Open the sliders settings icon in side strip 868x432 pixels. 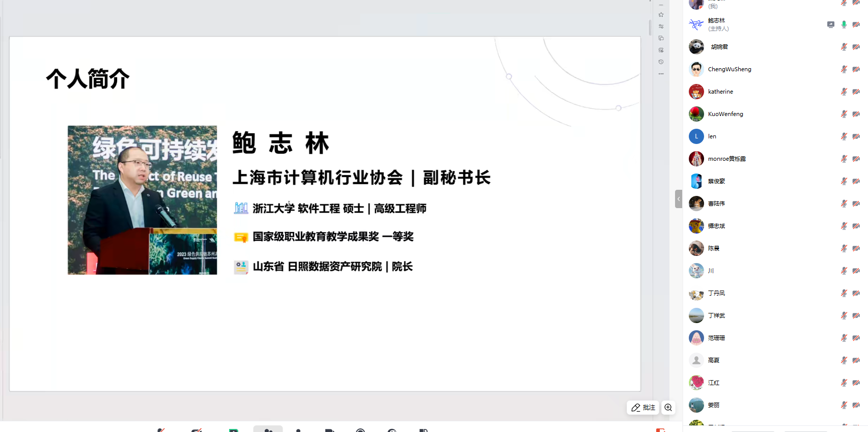point(661,26)
